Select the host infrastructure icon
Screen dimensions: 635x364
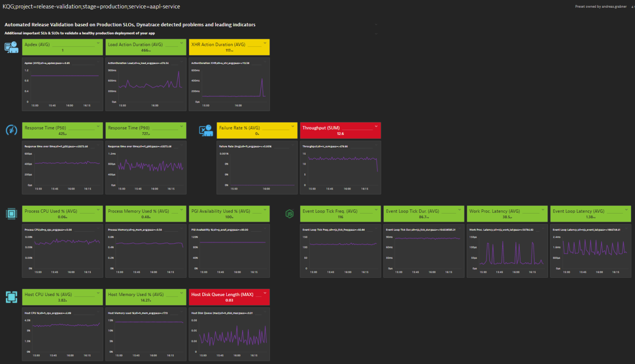point(11,297)
